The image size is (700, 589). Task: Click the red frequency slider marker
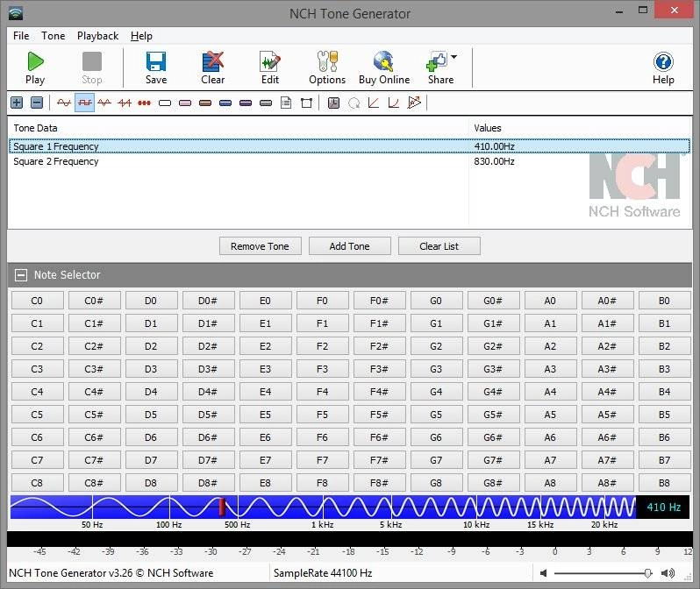221,507
